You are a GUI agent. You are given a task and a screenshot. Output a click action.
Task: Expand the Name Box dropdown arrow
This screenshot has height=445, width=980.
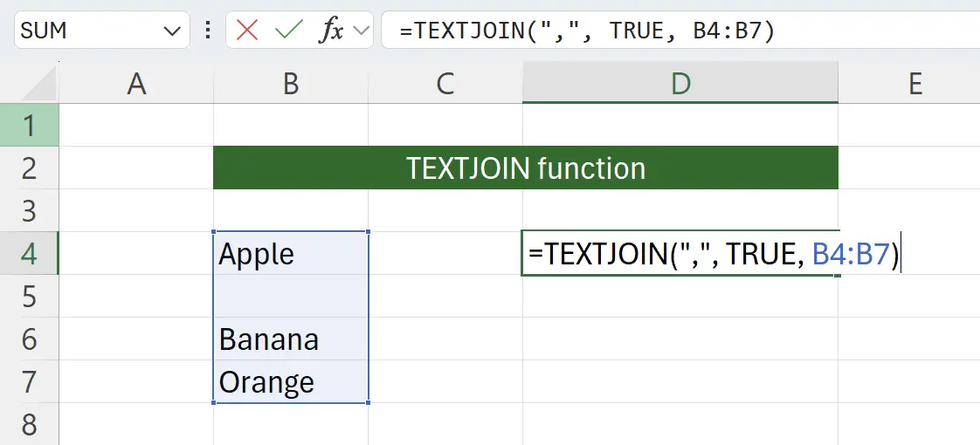[x=171, y=31]
